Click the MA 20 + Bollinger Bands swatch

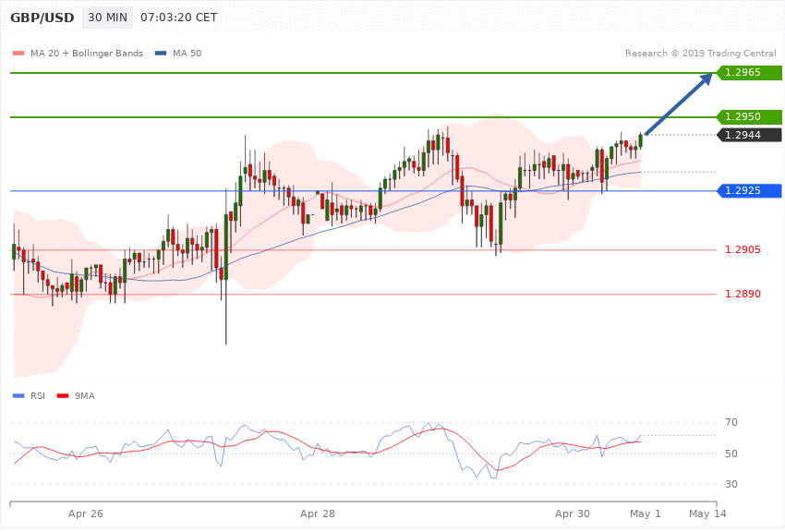[18, 54]
